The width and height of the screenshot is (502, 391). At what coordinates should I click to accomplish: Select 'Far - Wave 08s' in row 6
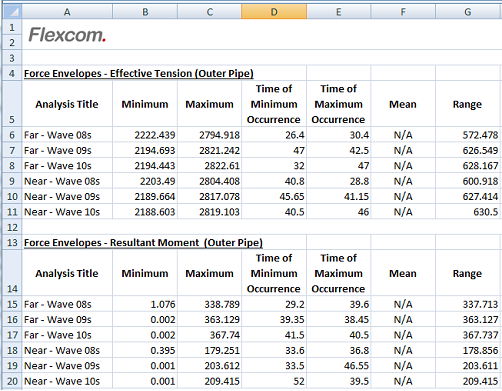click(67, 135)
